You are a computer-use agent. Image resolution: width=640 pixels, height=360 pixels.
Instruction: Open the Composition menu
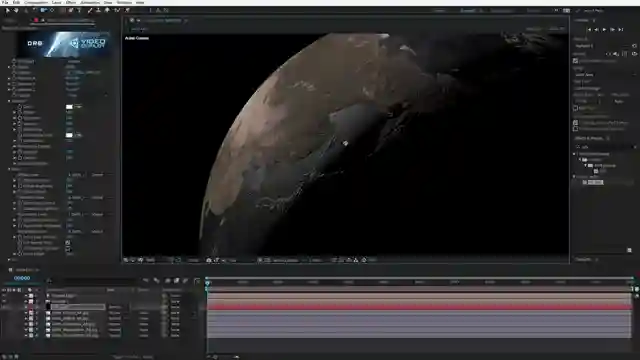pos(36,2)
